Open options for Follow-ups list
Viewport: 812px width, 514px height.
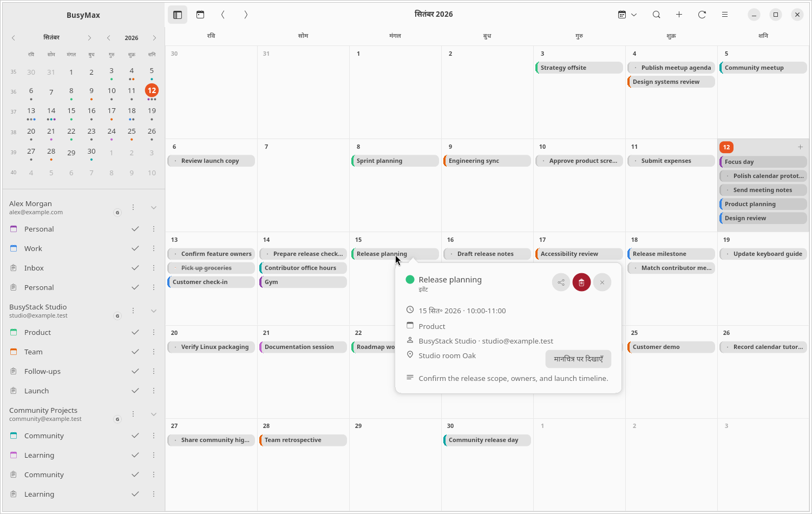(x=154, y=371)
